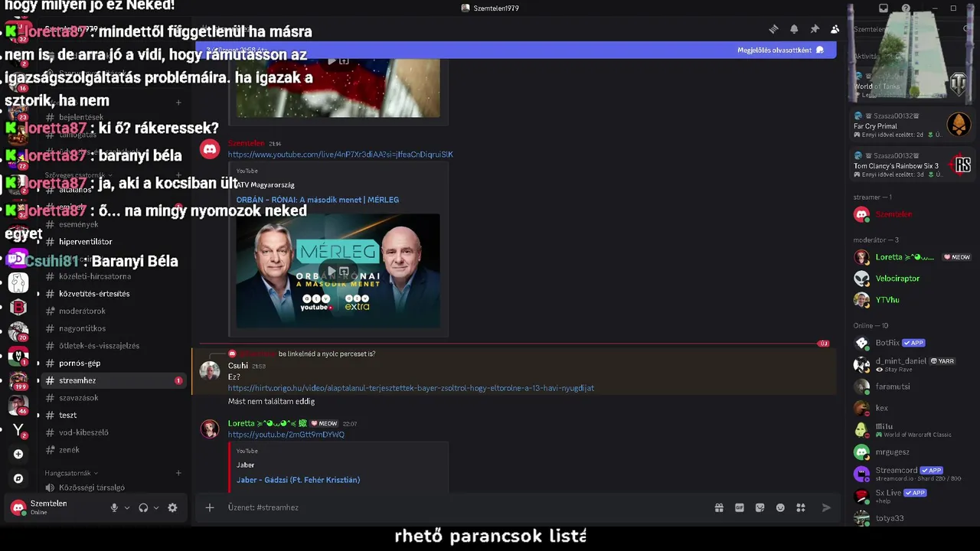Screen dimensions: 980x551
Task: Open Jaber - Gádzsi (Ft. Fehér Krisztián) link
Action: point(298,480)
